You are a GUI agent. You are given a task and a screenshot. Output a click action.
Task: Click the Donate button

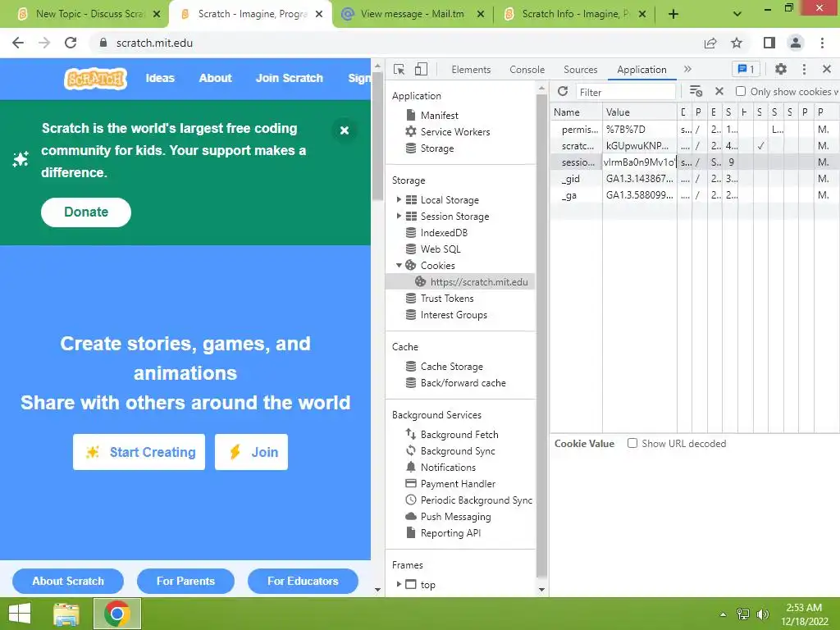[85, 212]
